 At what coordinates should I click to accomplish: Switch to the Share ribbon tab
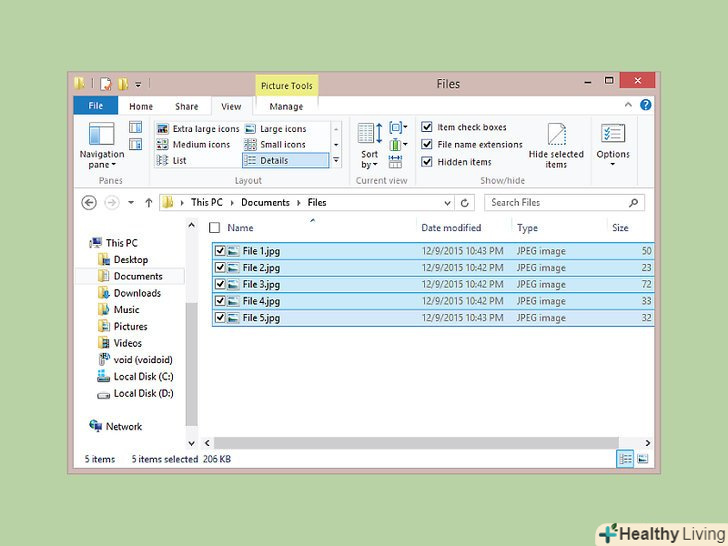coord(187,106)
